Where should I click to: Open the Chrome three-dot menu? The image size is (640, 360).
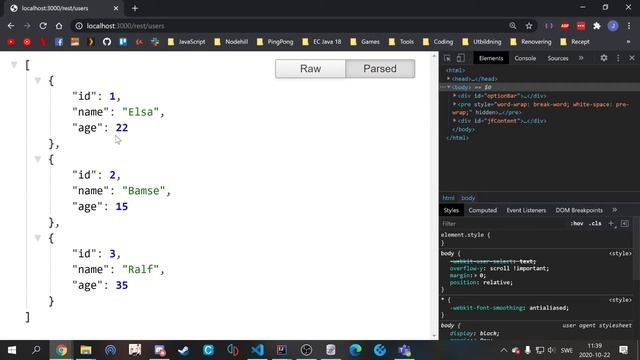click(x=629, y=26)
